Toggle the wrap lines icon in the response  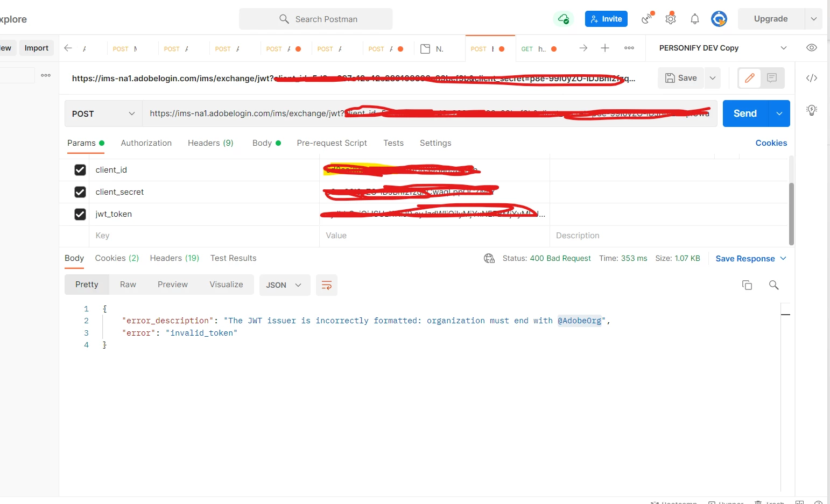point(326,285)
